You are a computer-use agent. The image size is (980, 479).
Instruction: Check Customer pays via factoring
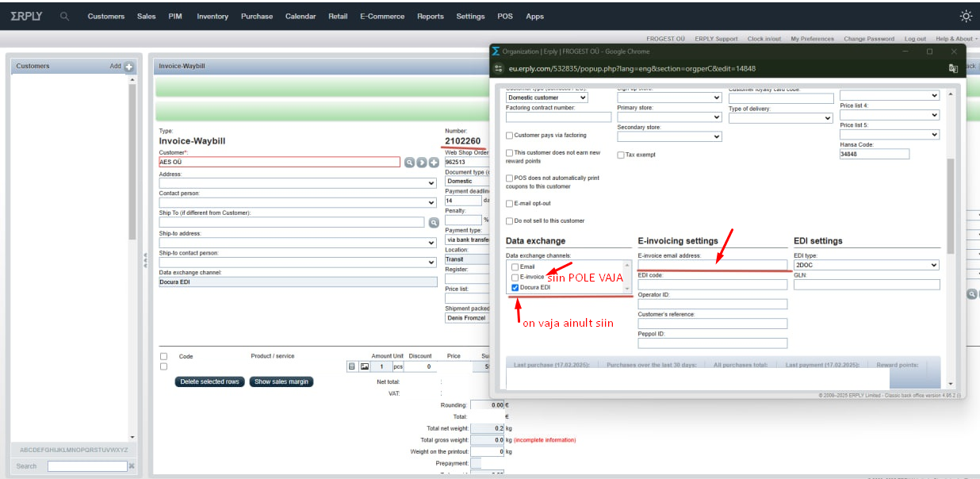(510, 136)
